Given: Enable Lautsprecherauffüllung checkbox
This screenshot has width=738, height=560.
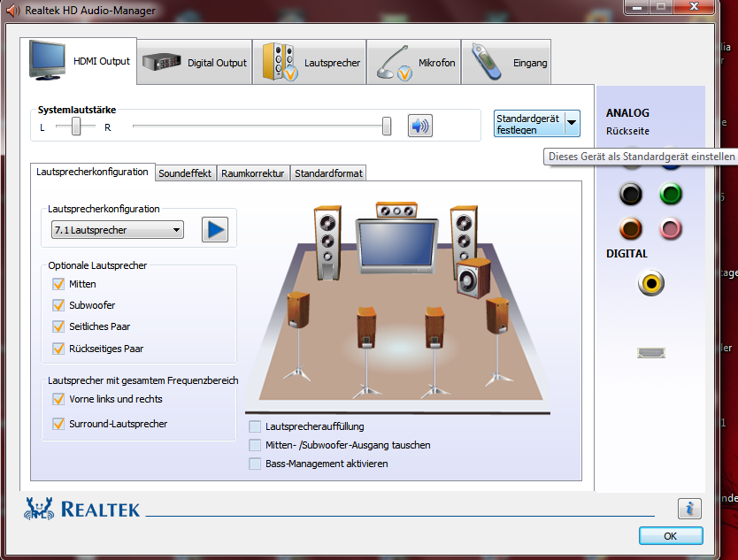Looking at the screenshot, I should [255, 426].
